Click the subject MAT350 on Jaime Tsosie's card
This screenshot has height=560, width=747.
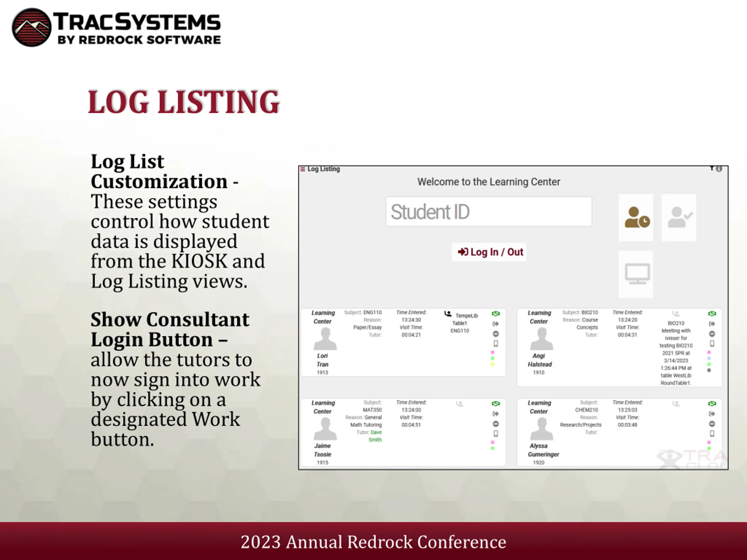(372, 410)
